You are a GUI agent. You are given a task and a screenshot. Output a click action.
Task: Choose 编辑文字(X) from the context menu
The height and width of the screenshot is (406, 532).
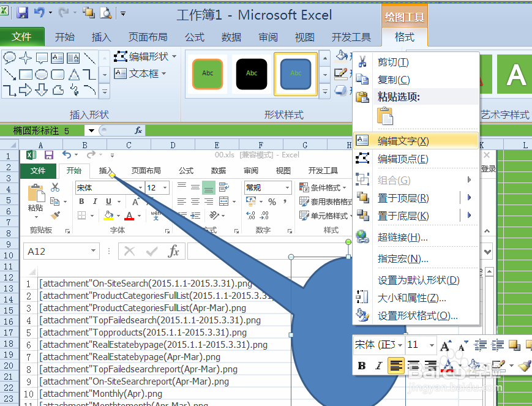point(416,141)
